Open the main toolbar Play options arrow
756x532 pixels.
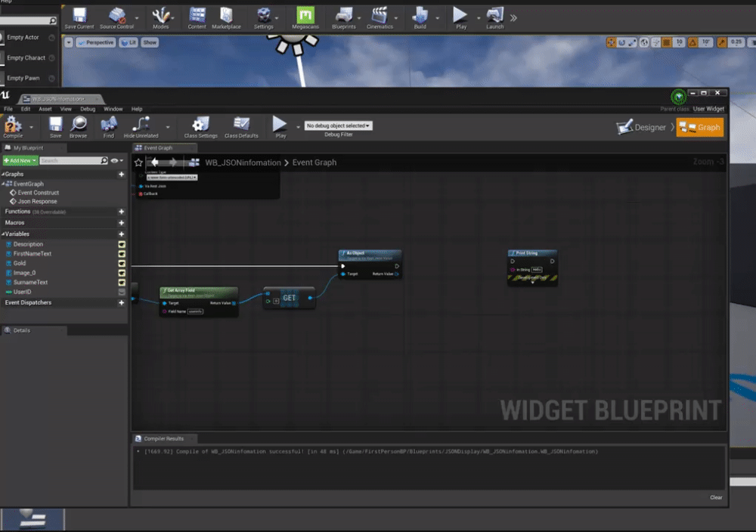[x=479, y=18]
